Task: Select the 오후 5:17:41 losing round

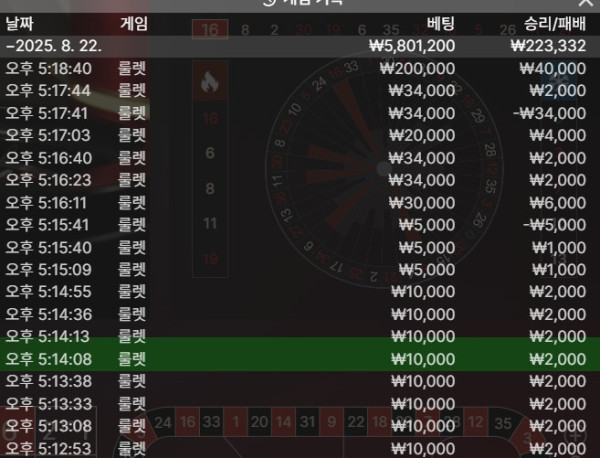Action: [x=300, y=113]
